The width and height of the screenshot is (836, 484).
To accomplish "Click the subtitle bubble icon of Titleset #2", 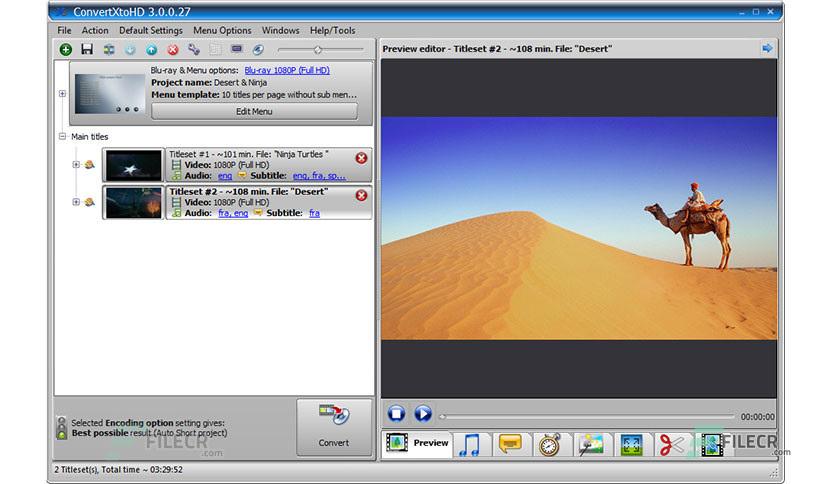I will coord(258,212).
